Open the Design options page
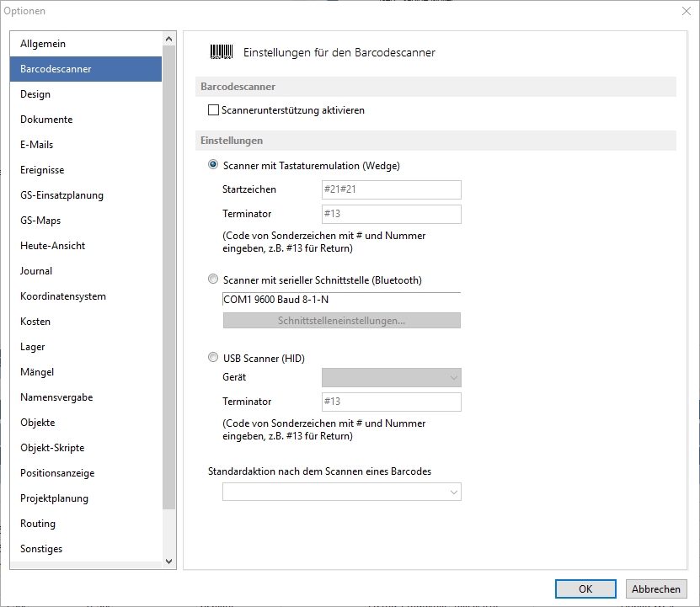This screenshot has height=607, width=700. click(86, 94)
